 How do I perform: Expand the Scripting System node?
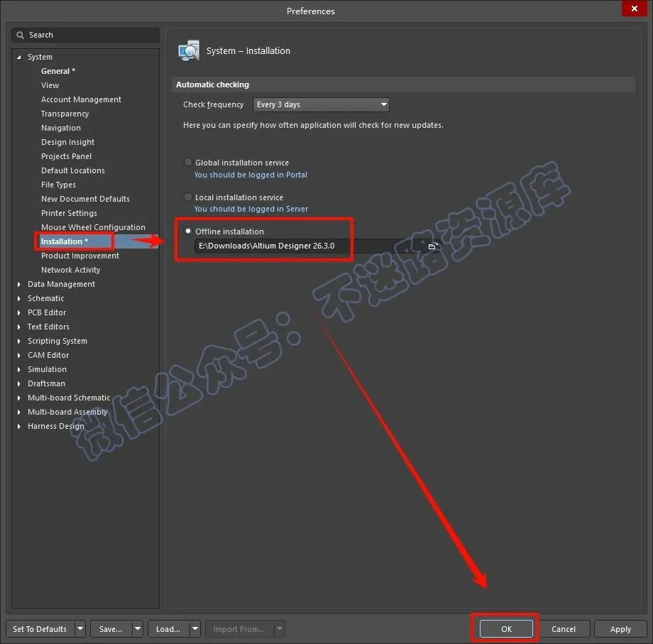pos(18,341)
